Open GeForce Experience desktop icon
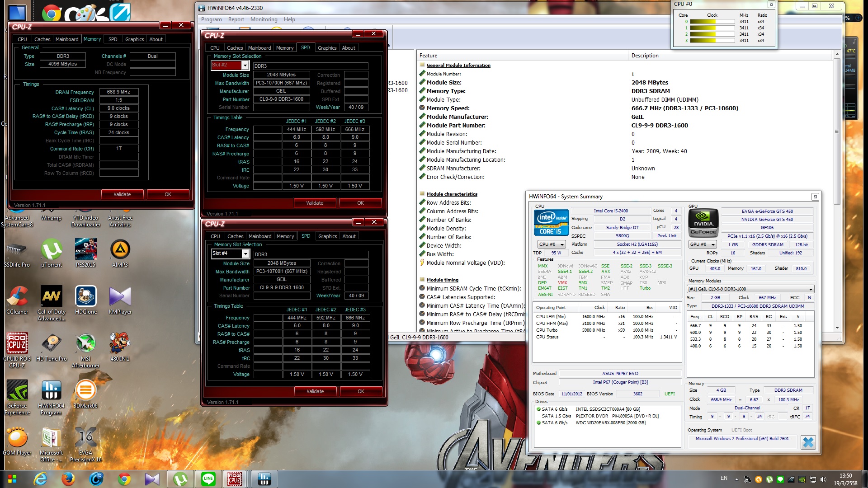This screenshot has width=868, height=488. click(x=17, y=391)
